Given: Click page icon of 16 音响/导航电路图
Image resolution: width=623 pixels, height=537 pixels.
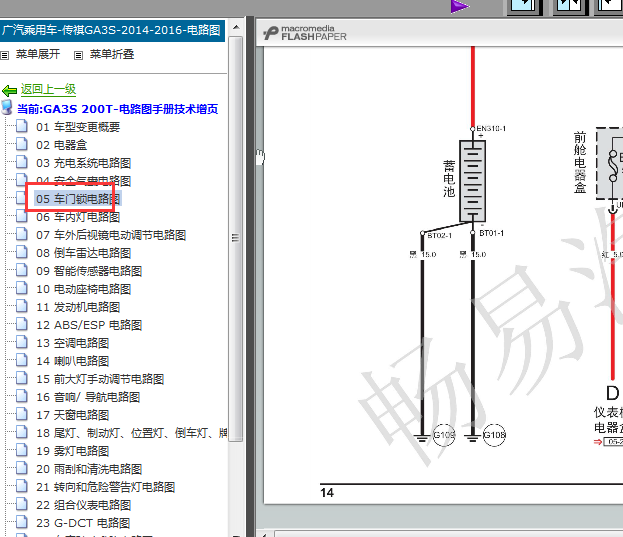Looking at the screenshot, I should [x=22, y=396].
